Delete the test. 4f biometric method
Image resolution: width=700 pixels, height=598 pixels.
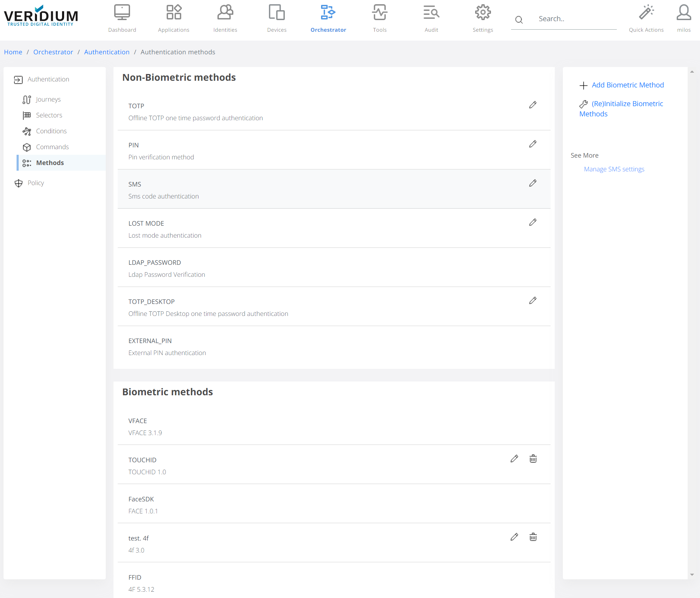(533, 537)
